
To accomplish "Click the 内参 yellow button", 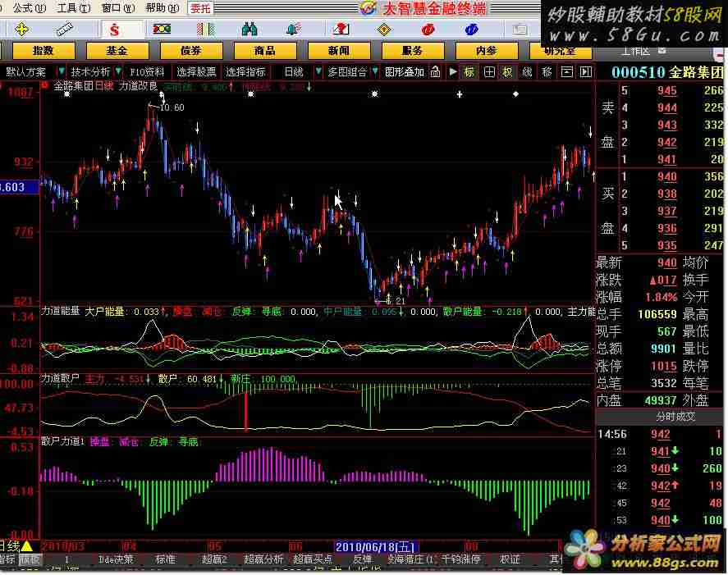I will pos(486,50).
